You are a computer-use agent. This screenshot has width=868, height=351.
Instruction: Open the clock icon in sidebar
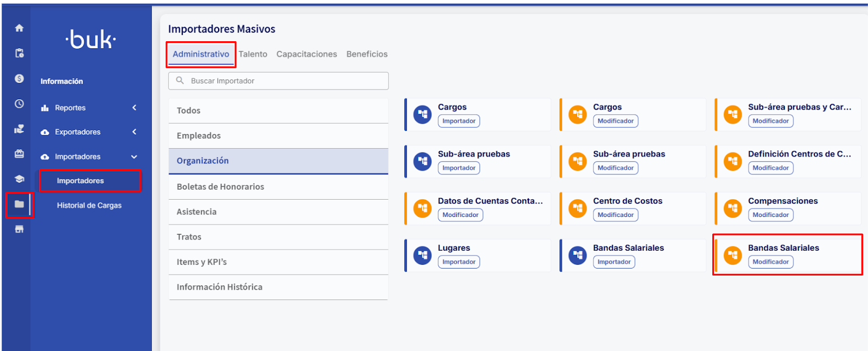point(19,104)
